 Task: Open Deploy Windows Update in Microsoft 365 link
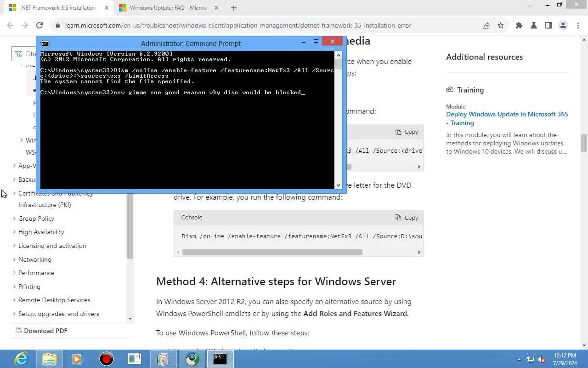point(507,119)
